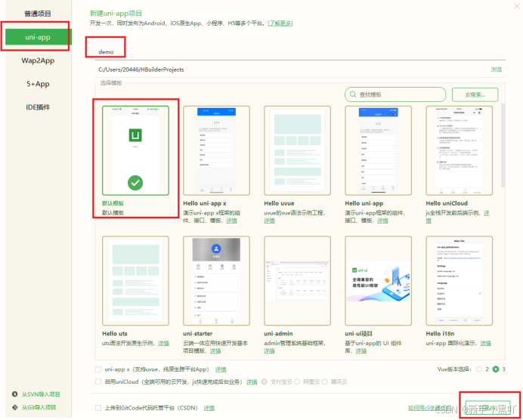Image resolution: width=523 pixels, height=420 pixels.
Task: Choose the 支付宝云 radio option
Action: click(x=265, y=381)
